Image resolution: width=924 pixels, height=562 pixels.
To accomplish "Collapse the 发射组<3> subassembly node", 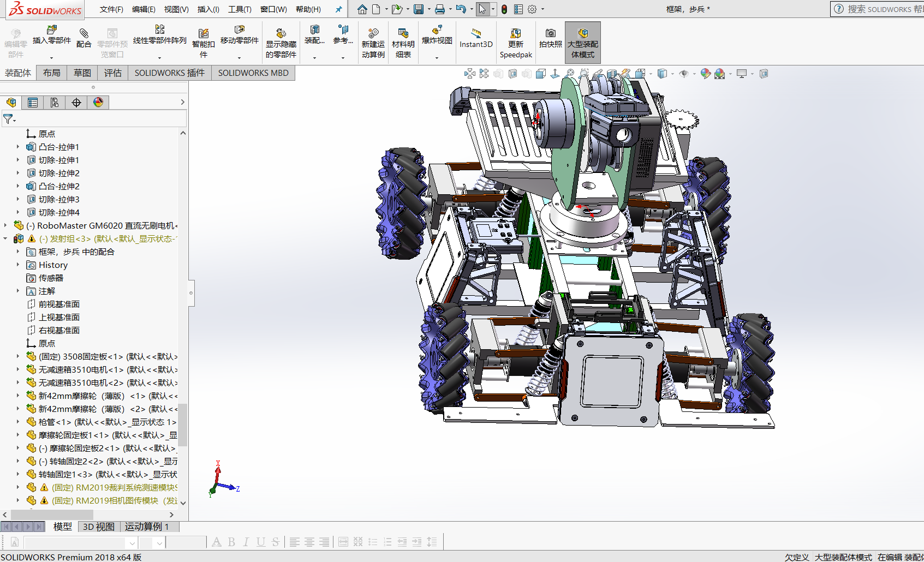I will coord(5,238).
